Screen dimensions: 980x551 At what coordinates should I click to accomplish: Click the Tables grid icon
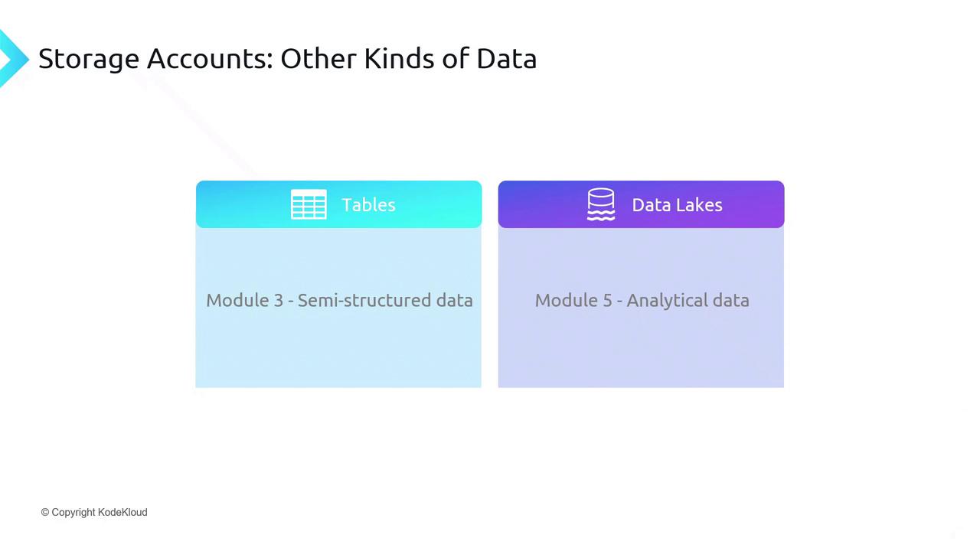point(309,204)
